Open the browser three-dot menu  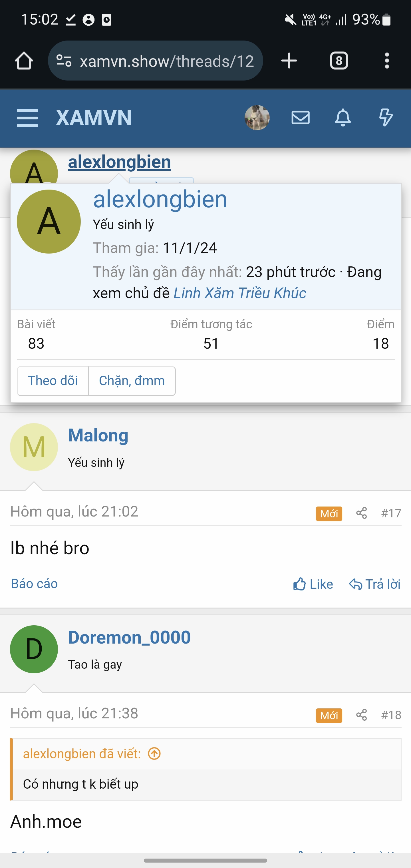click(x=387, y=61)
